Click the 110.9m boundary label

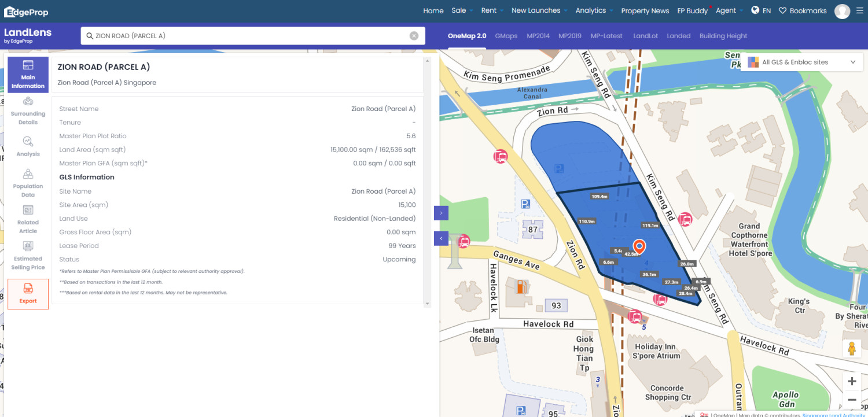point(587,221)
